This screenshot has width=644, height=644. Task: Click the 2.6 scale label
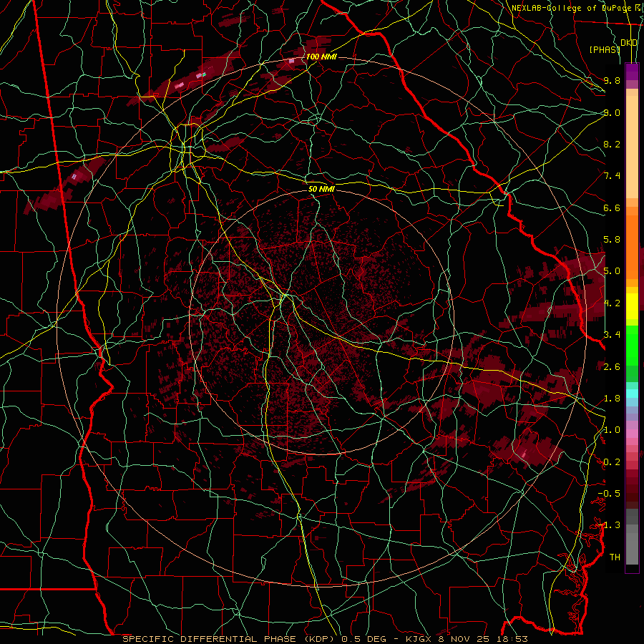pos(612,367)
